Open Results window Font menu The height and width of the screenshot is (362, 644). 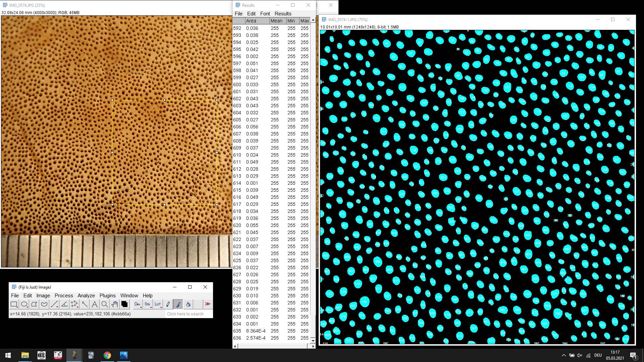click(x=265, y=14)
